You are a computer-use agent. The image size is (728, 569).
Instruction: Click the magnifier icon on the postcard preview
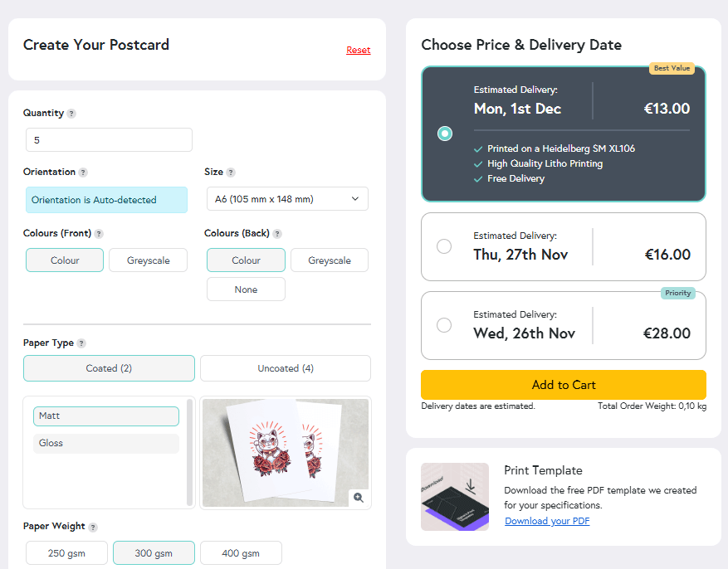(x=359, y=498)
